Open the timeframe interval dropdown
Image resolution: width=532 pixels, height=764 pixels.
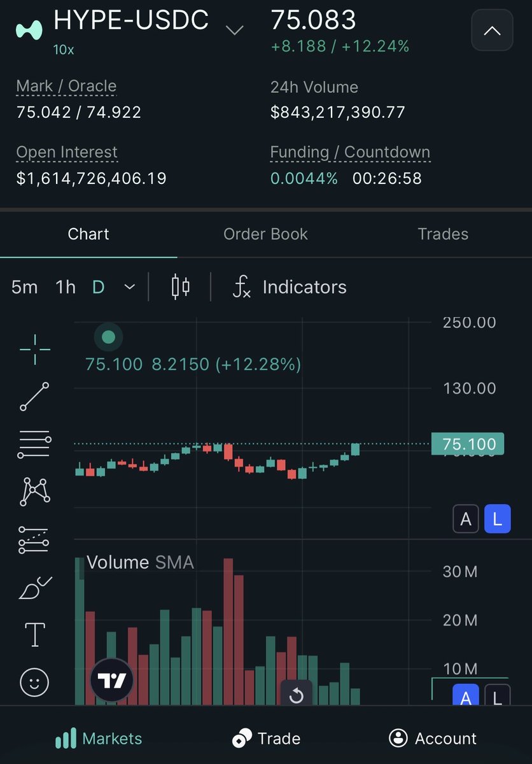[x=129, y=287]
